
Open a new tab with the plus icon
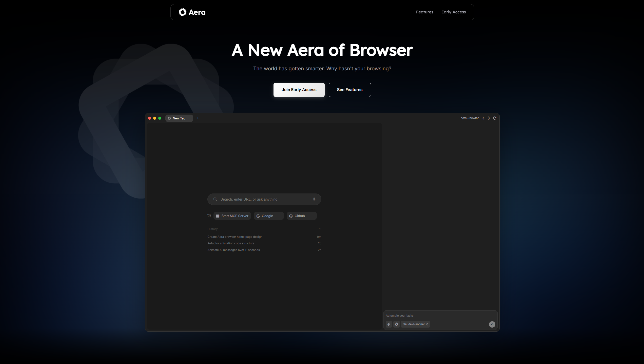point(198,118)
